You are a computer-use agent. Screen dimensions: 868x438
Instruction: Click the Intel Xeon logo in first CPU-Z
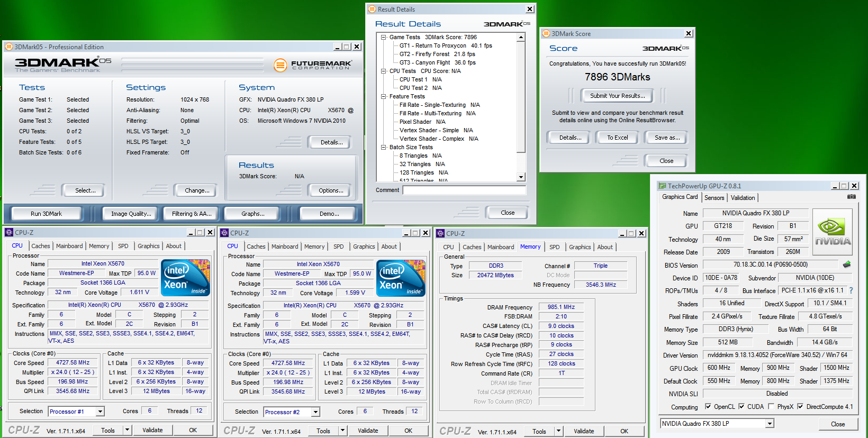[186, 278]
